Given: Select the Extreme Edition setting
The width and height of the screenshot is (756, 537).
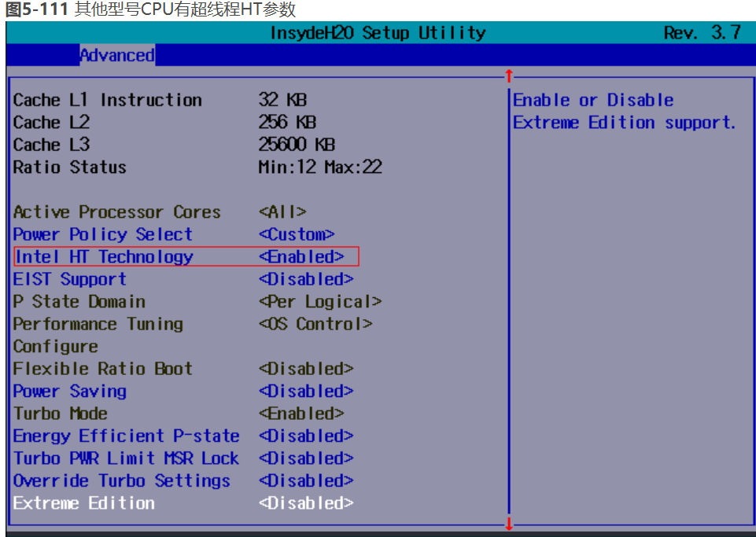Looking at the screenshot, I should [84, 503].
